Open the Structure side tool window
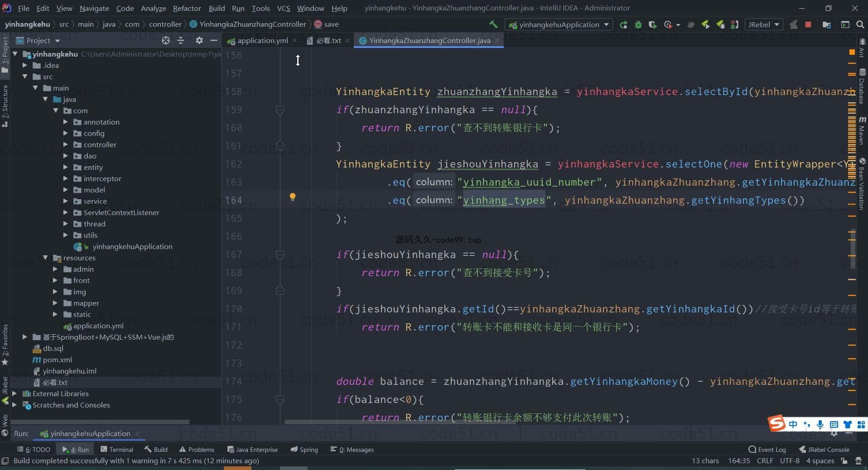The image size is (868, 470). pos(5,106)
